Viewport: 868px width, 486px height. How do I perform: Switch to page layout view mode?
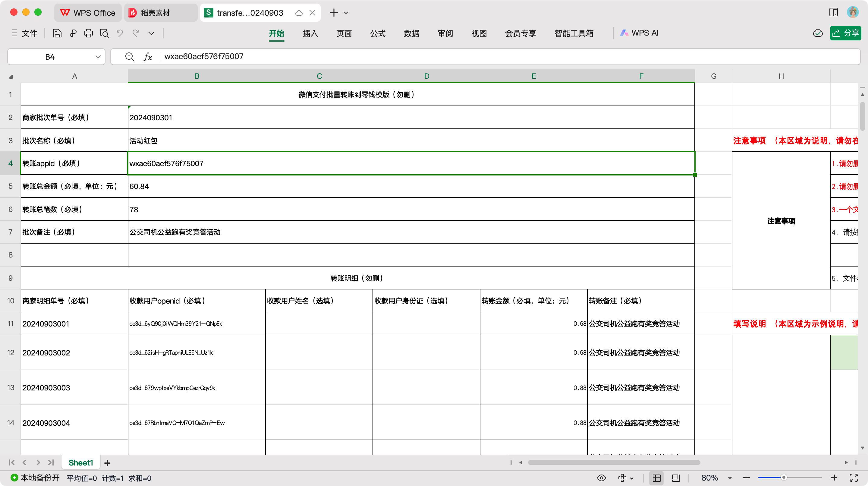(x=676, y=478)
